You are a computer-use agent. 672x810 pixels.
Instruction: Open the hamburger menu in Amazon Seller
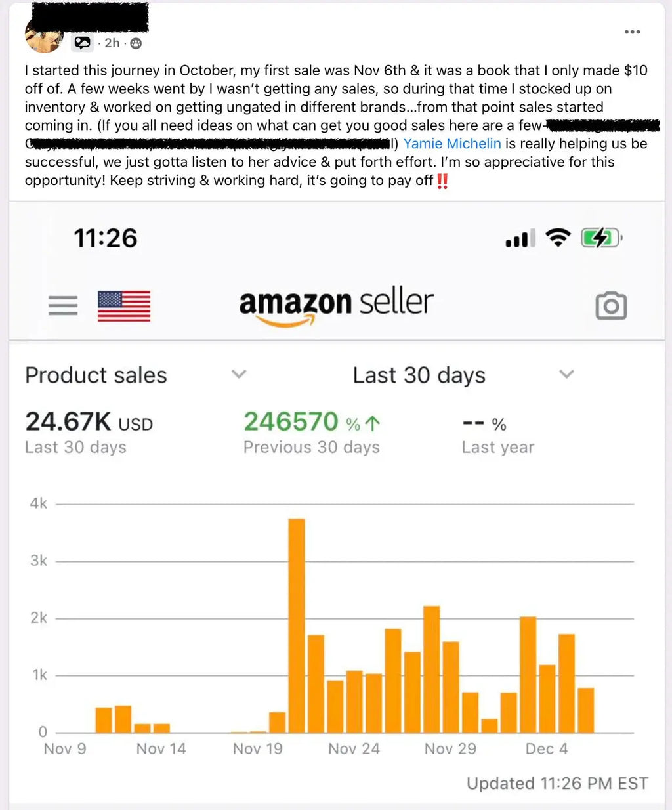point(62,305)
